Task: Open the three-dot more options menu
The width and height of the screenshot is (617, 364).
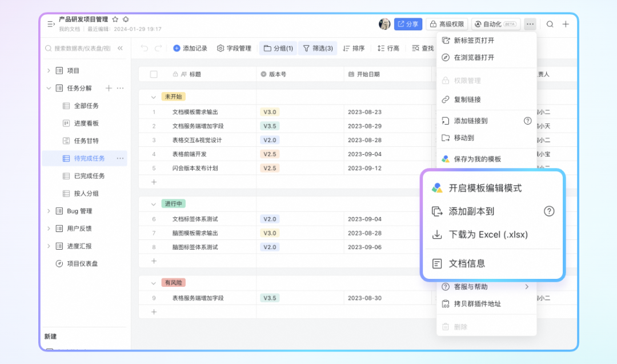Action: (530, 24)
